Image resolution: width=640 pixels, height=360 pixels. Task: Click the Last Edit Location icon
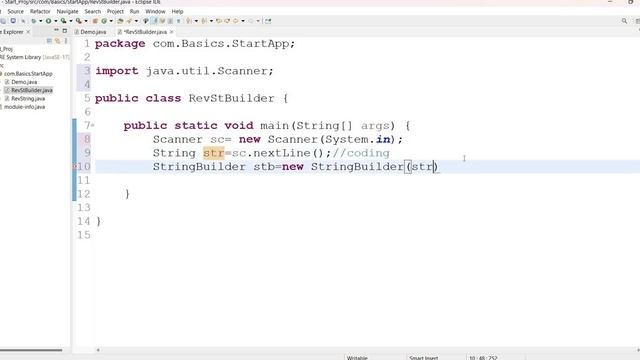pyautogui.click(x=219, y=21)
